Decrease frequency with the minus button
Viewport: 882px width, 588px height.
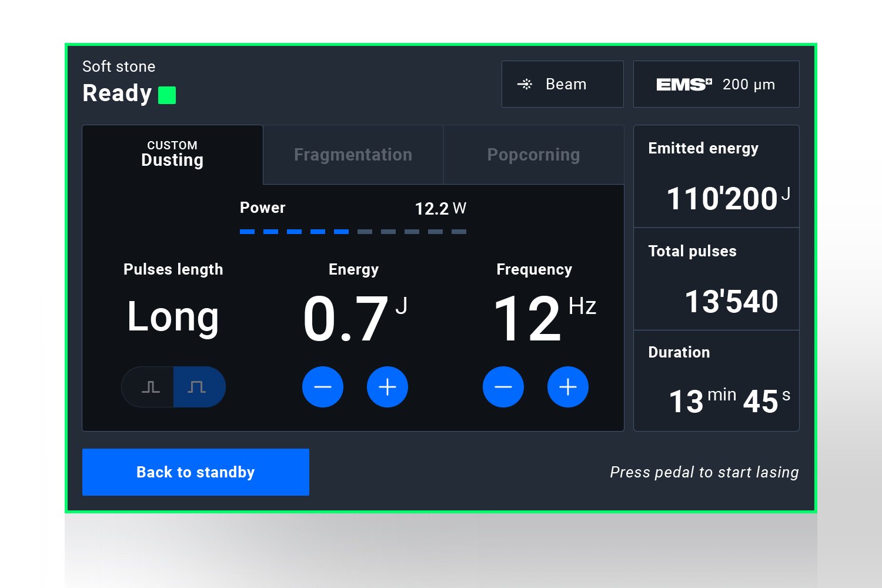(x=503, y=387)
